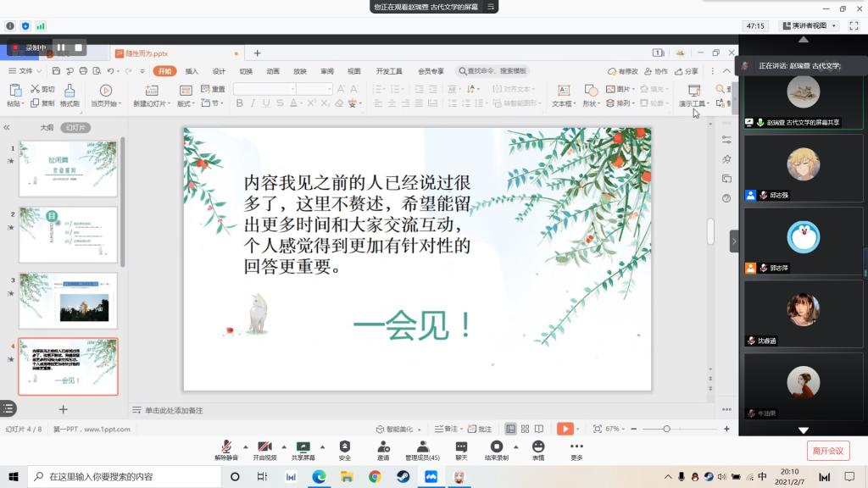
Task: Open the 动画 ribbon tab
Action: coord(273,71)
